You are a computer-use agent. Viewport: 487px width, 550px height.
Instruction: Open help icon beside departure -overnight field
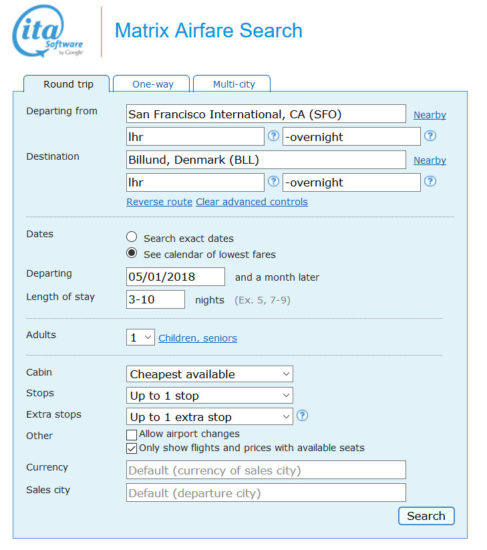pos(430,136)
